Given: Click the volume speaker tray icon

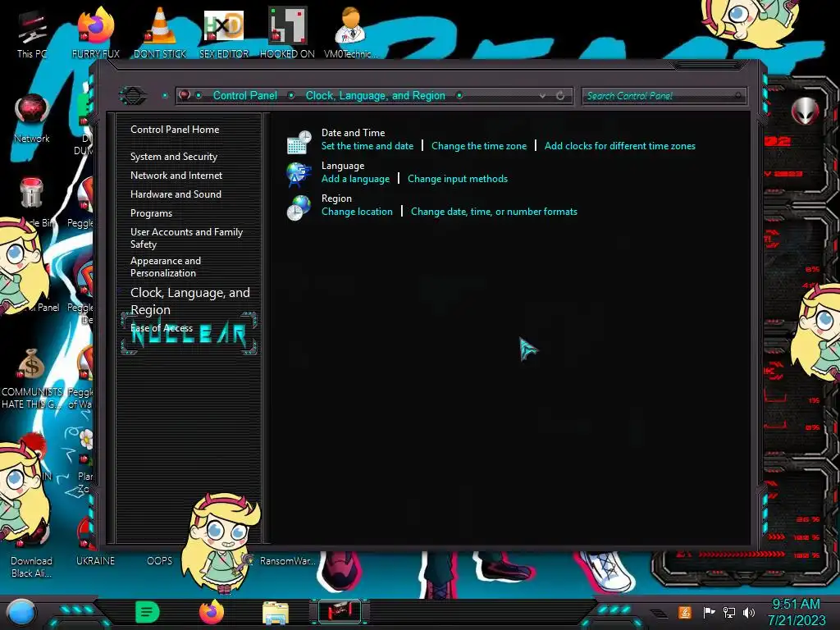Looking at the screenshot, I should coord(749,612).
